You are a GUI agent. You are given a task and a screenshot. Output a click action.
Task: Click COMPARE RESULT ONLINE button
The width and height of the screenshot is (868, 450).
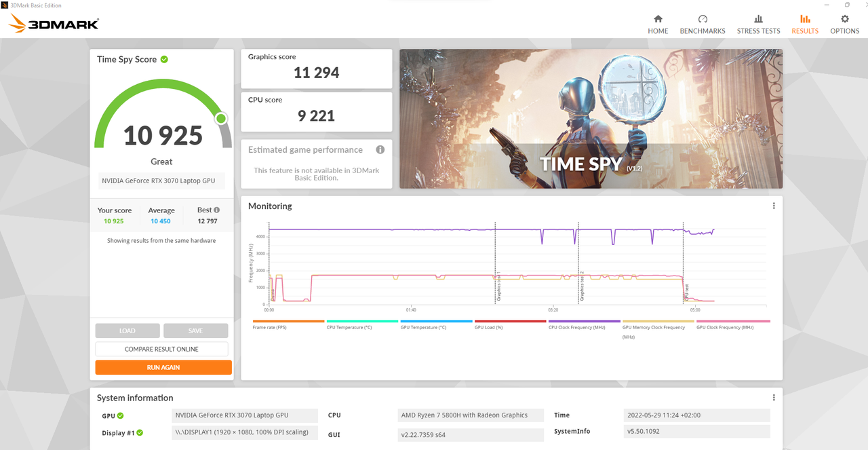(x=161, y=349)
